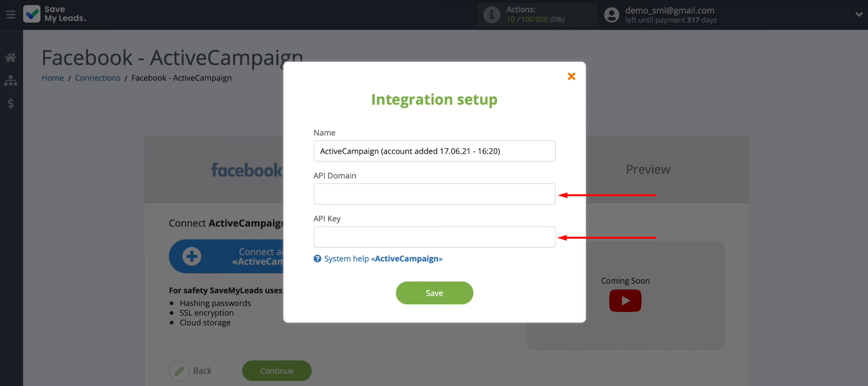Click the Save My Leads logo
The image size is (868, 386).
click(x=55, y=14)
